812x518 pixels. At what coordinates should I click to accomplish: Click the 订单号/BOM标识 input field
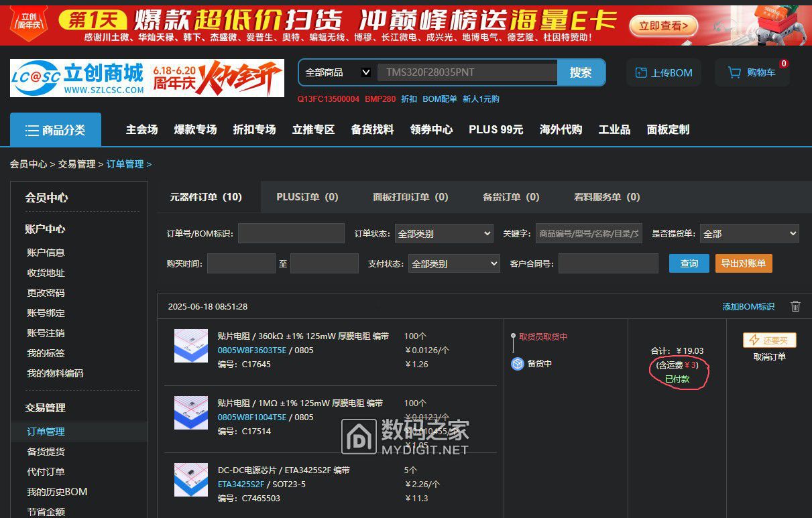291,233
